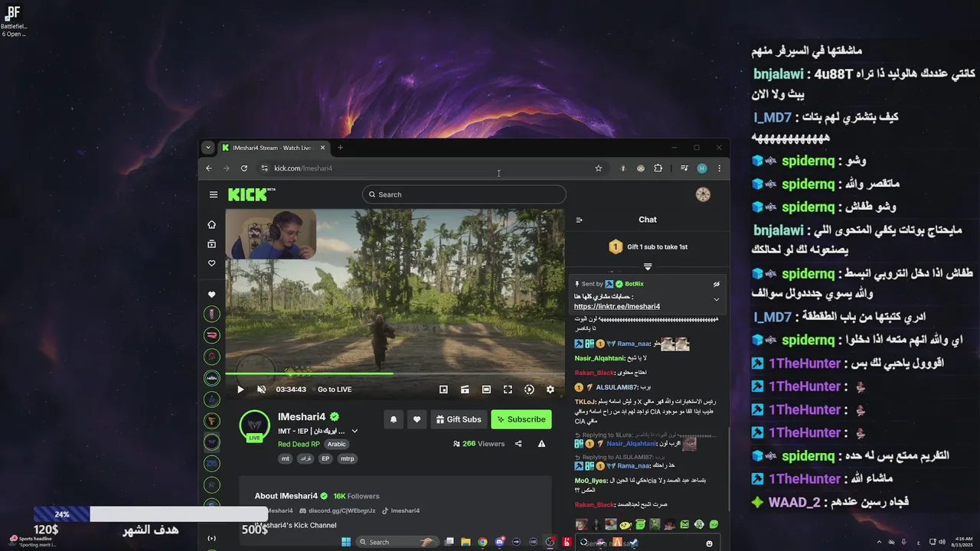980x551 pixels.
Task: Open the Kick hamburger menu
Action: click(x=214, y=194)
